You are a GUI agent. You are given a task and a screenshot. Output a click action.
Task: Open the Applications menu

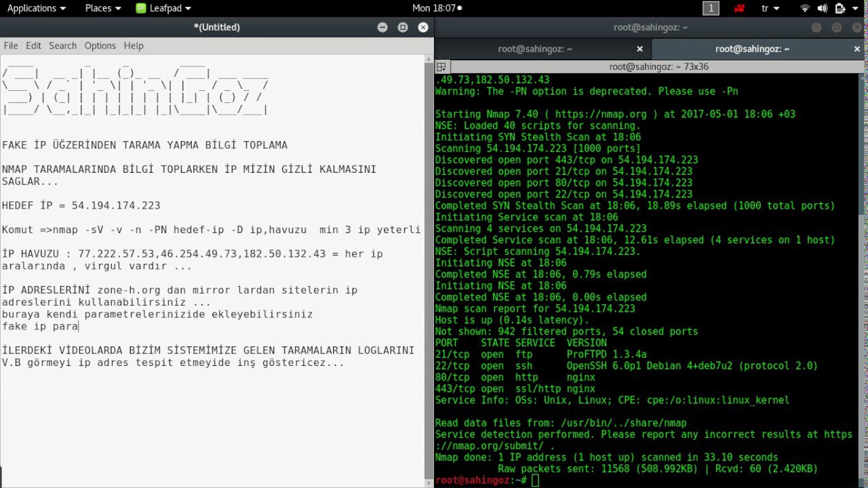pos(36,8)
